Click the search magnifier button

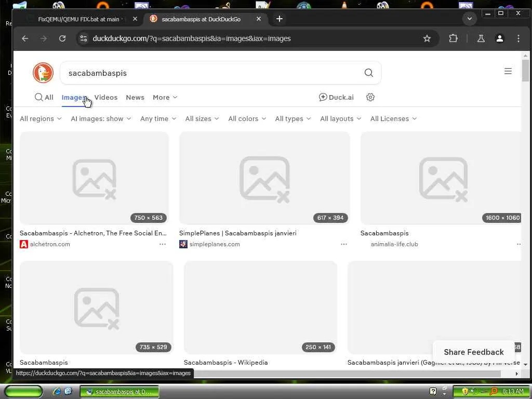coord(368,73)
